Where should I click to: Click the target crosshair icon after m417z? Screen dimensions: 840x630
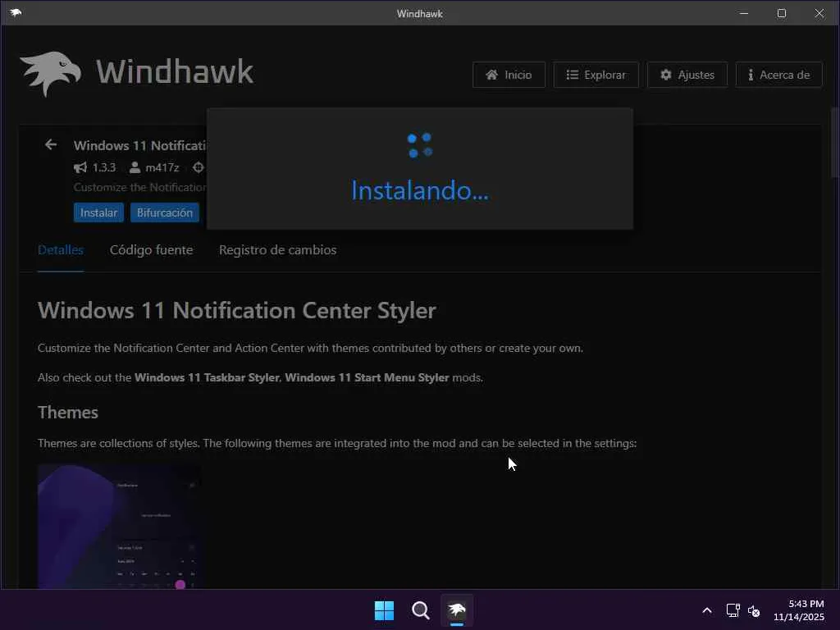(199, 167)
